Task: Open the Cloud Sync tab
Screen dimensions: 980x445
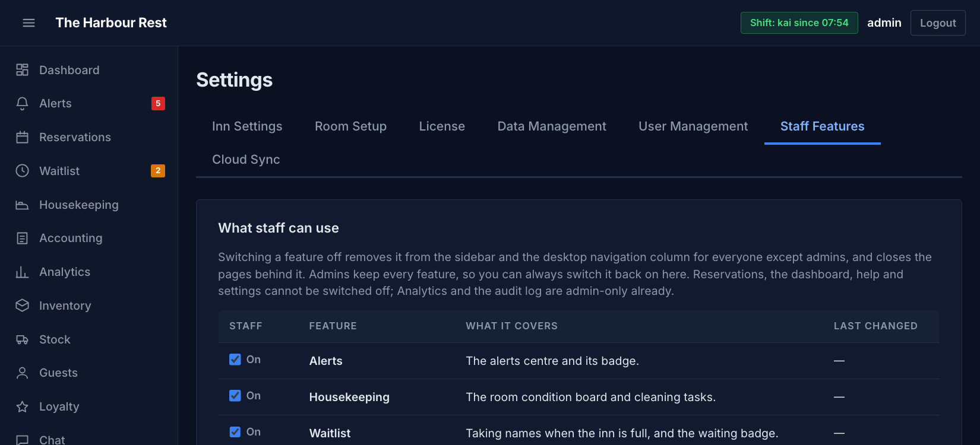Action: 246,160
